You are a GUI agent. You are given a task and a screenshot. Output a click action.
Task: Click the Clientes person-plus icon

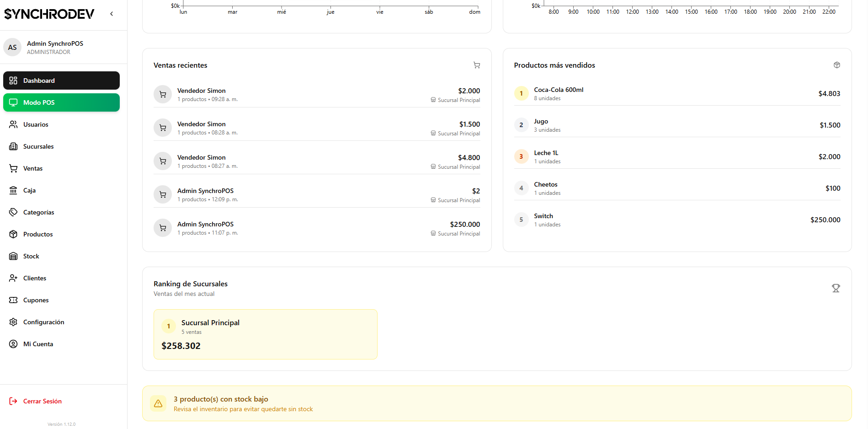(13, 278)
